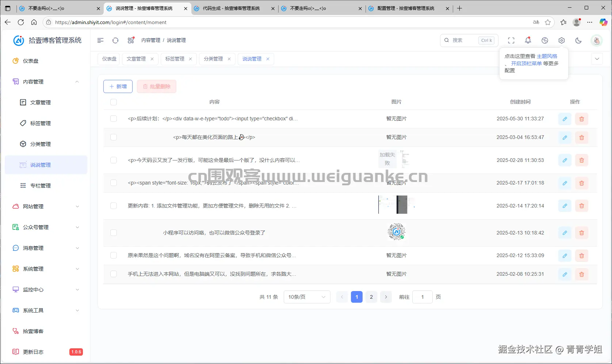Open the 主题风格 link in tooltip

pyautogui.click(x=547, y=56)
